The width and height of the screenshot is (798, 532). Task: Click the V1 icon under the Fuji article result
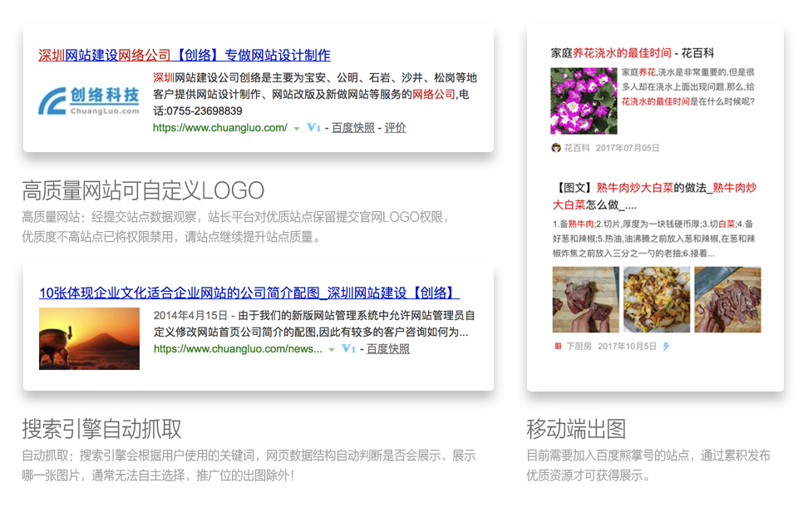click(347, 349)
